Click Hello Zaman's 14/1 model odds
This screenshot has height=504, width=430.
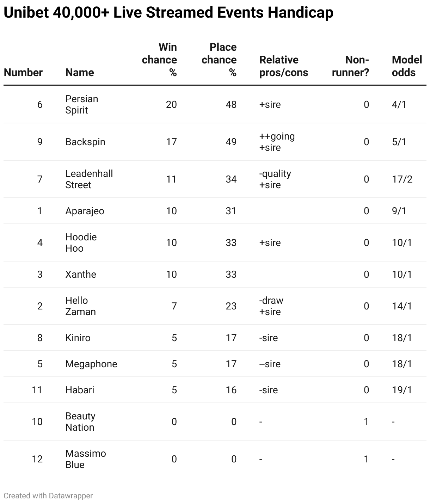402,306
